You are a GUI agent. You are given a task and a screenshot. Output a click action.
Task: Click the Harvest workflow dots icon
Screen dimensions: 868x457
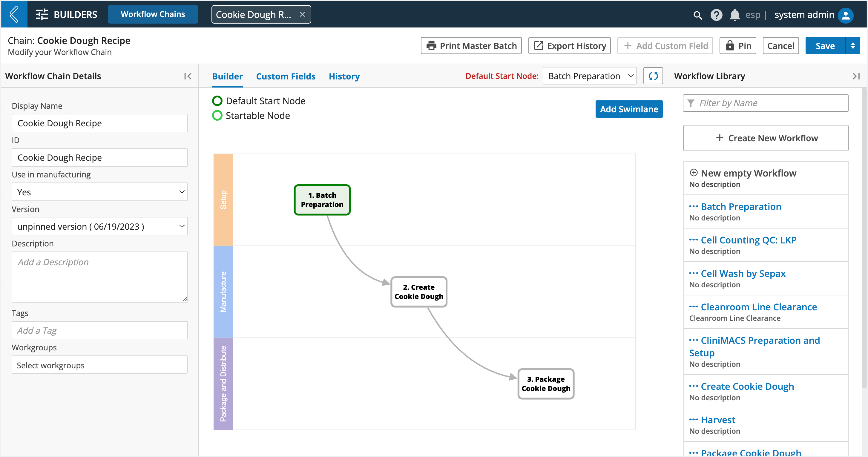click(x=694, y=420)
